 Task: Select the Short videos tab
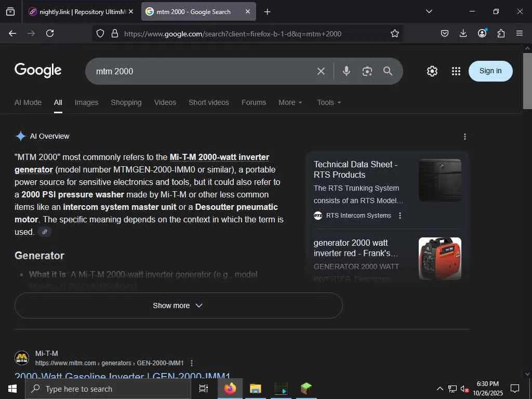(209, 102)
